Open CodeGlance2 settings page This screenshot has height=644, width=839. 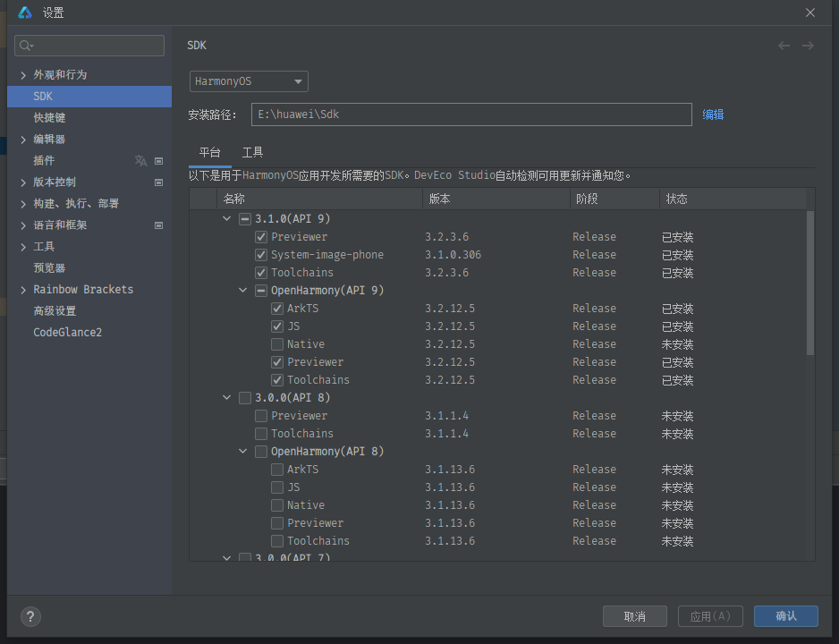coord(67,332)
